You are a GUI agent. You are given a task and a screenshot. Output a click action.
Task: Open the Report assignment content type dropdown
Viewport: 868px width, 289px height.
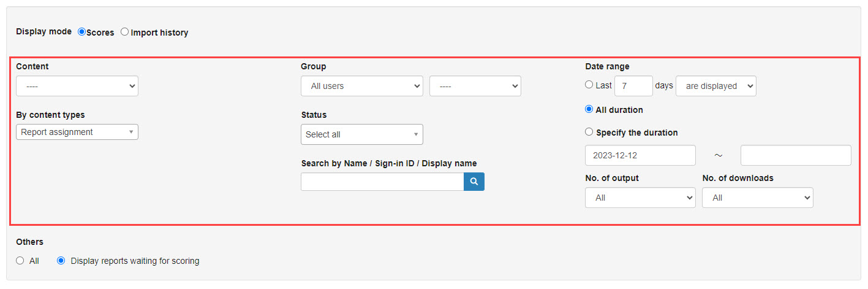coord(77,132)
